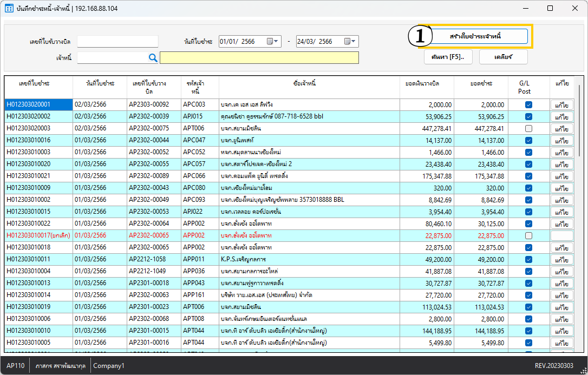
Task: Click the yellow creditor name display field
Action: 259,58
